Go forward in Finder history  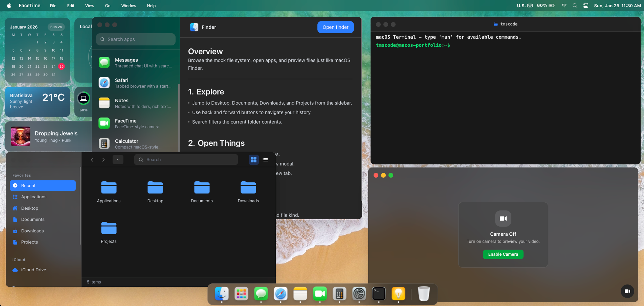pos(103,160)
